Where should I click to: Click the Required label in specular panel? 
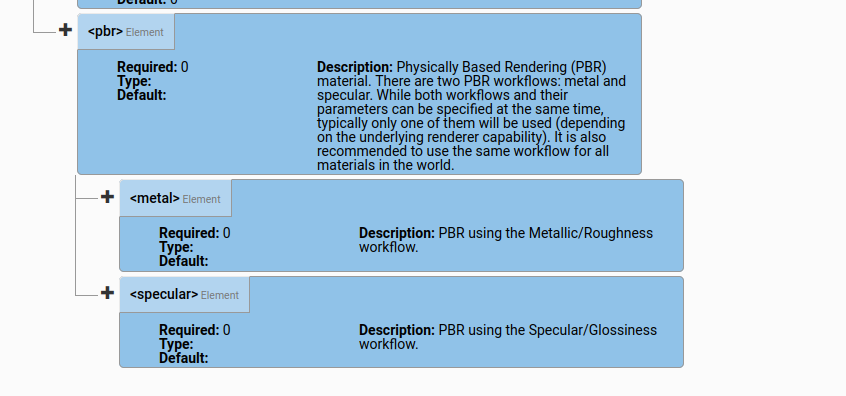(189, 330)
